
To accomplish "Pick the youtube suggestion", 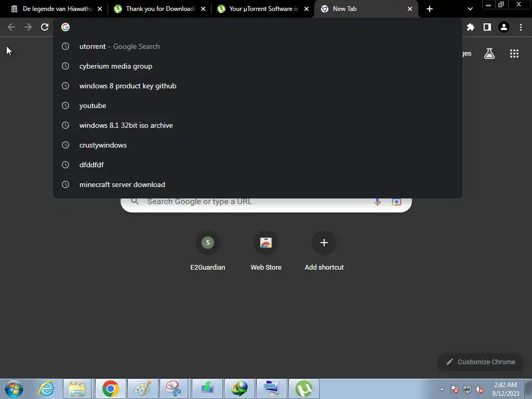I will click(x=258, y=105).
